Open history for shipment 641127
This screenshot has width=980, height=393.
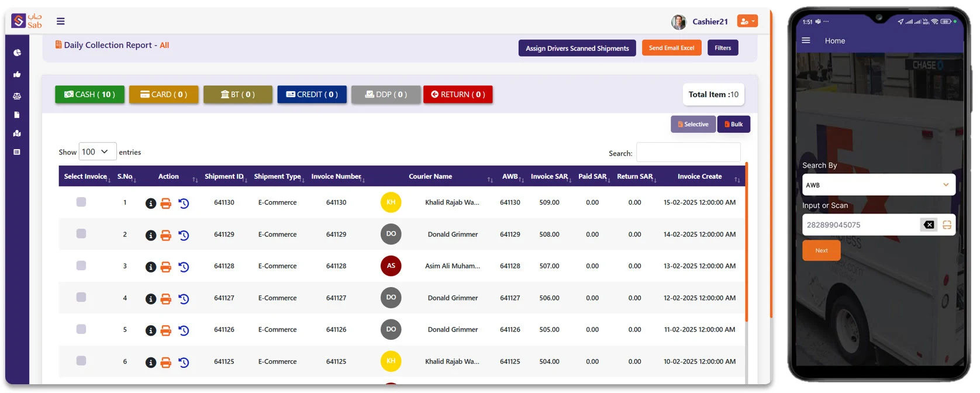click(184, 299)
